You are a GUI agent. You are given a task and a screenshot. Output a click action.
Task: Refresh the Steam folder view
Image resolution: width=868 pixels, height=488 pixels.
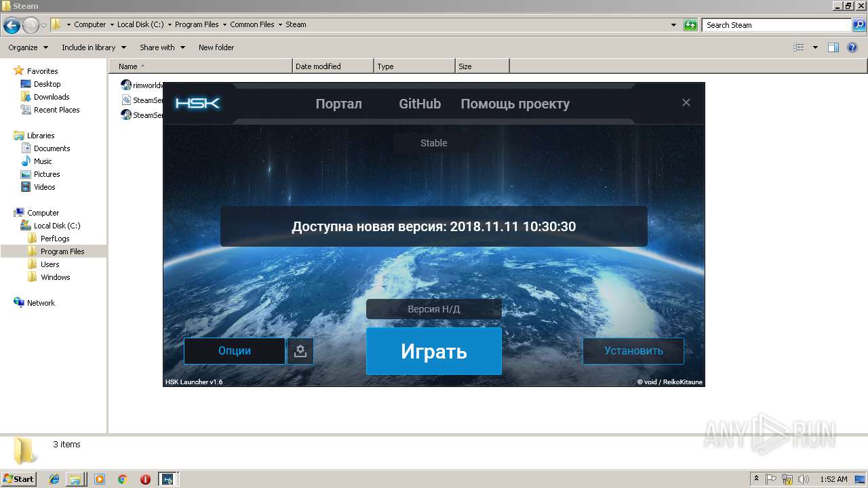[x=690, y=25]
